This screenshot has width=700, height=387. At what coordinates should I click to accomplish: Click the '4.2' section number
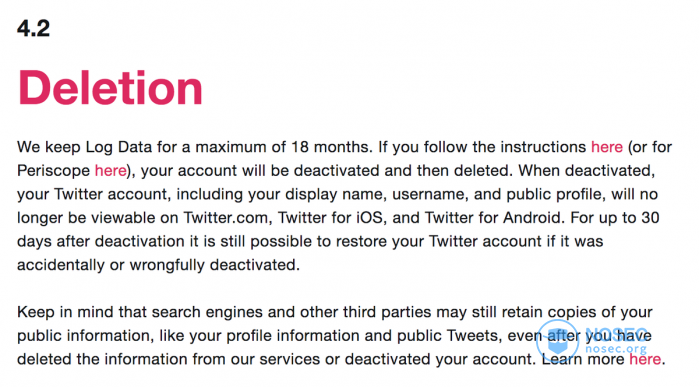[33, 29]
